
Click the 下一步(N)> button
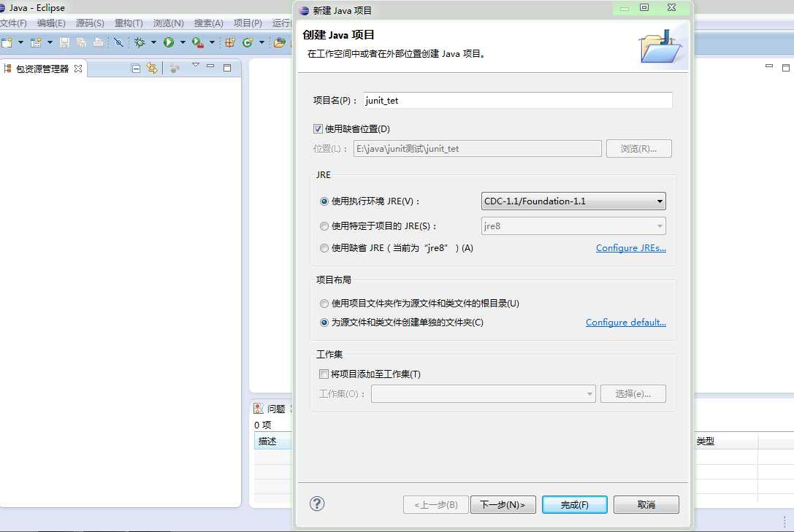pos(503,505)
